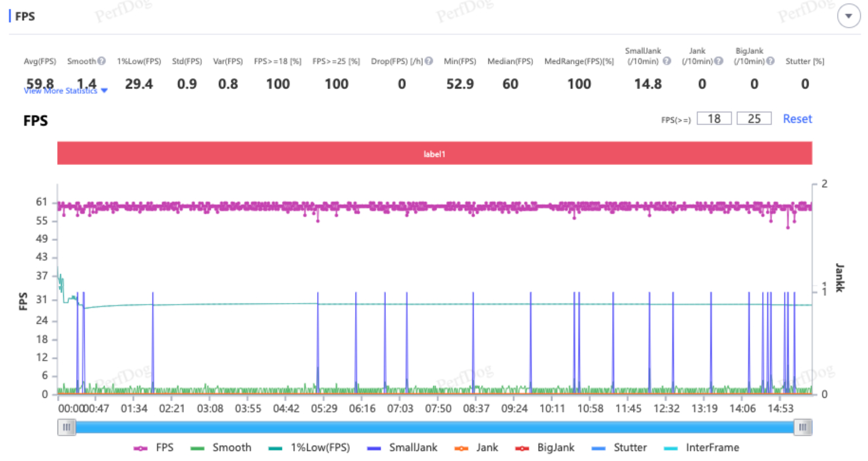Image resolution: width=868 pixels, height=461 pixels.
Task: Toggle the 1%Low(FPS) series in the legend
Action: click(x=309, y=448)
